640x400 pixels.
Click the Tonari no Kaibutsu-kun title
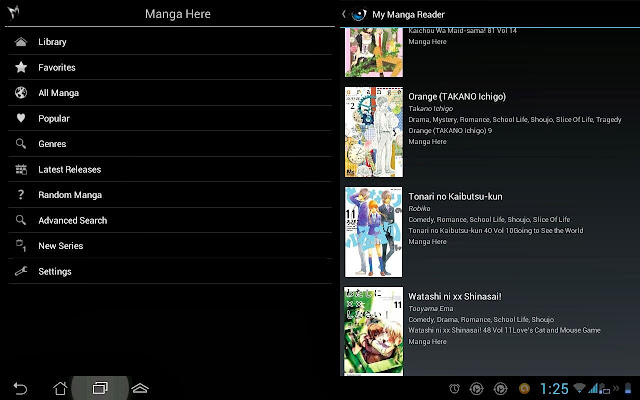click(456, 197)
